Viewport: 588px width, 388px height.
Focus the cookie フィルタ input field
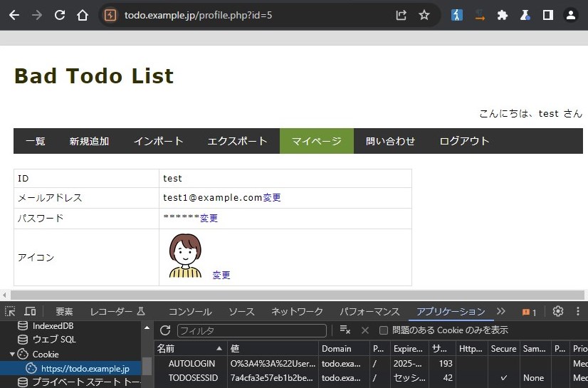[251, 330]
